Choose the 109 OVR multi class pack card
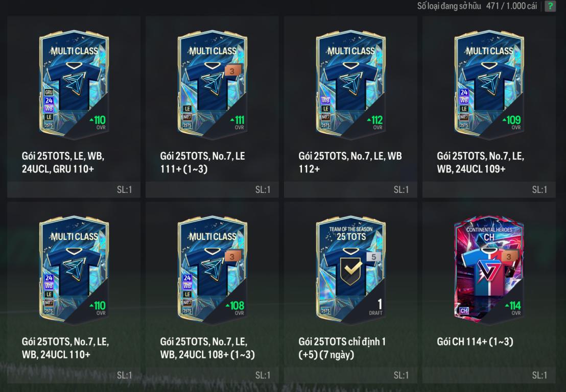The width and height of the screenshot is (566, 392). [x=489, y=85]
